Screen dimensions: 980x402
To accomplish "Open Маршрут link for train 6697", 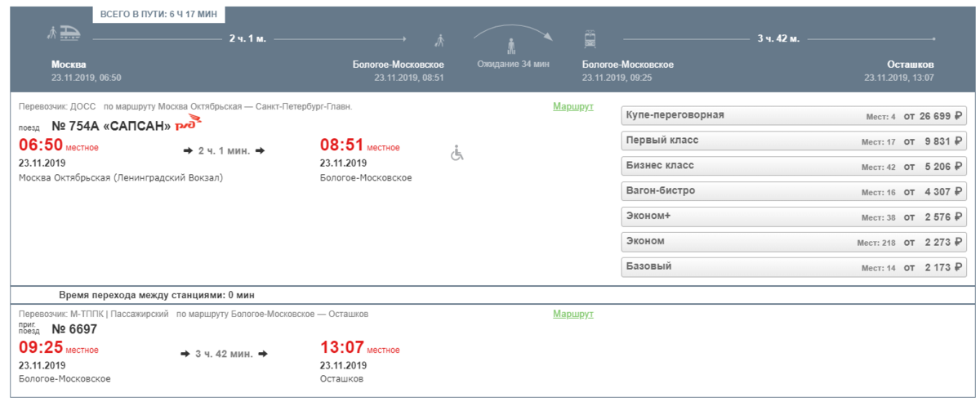I will pos(573,314).
